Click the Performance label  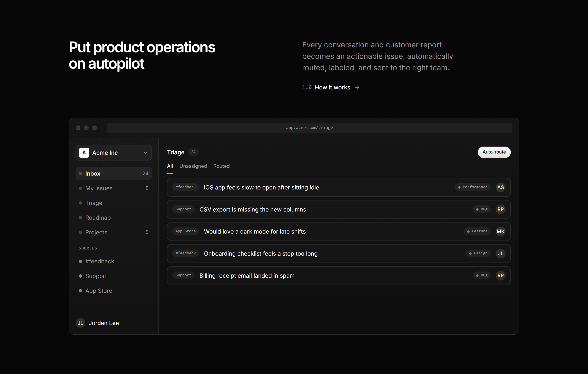(472, 187)
